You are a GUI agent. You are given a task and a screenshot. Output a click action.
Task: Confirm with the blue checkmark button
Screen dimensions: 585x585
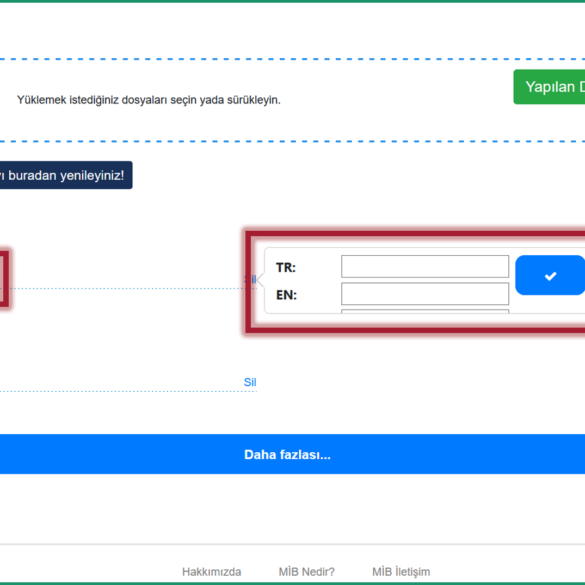click(550, 275)
